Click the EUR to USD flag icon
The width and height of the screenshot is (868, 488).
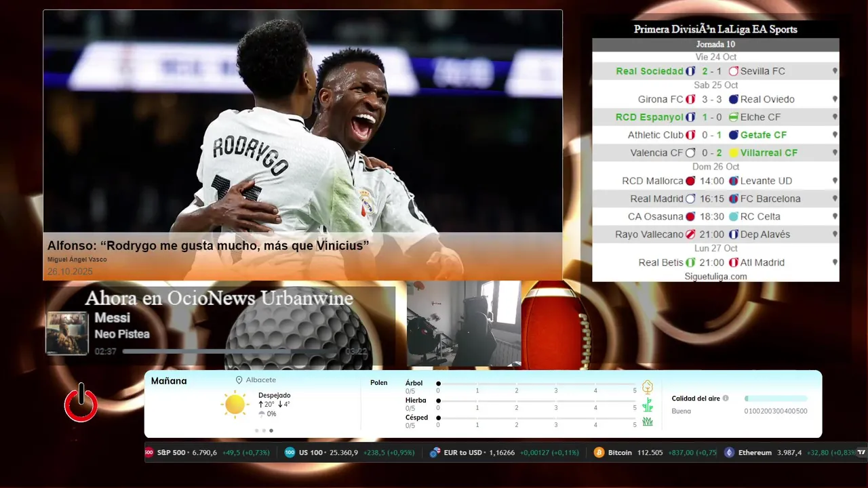pos(435,452)
